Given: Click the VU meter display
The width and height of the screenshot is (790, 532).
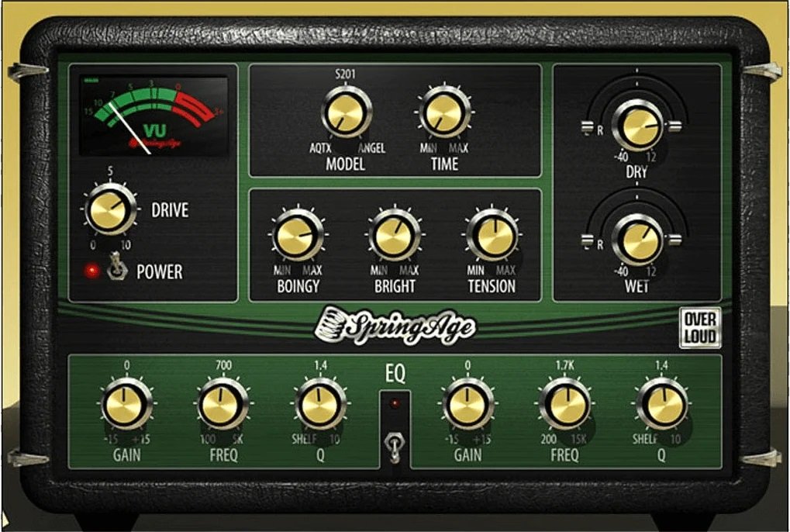Looking at the screenshot, I should (x=154, y=116).
